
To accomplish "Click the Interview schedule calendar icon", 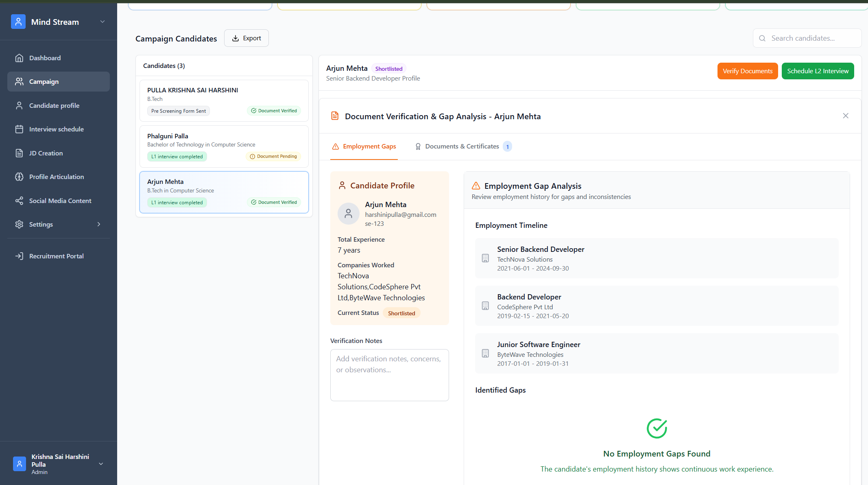I will (x=19, y=129).
